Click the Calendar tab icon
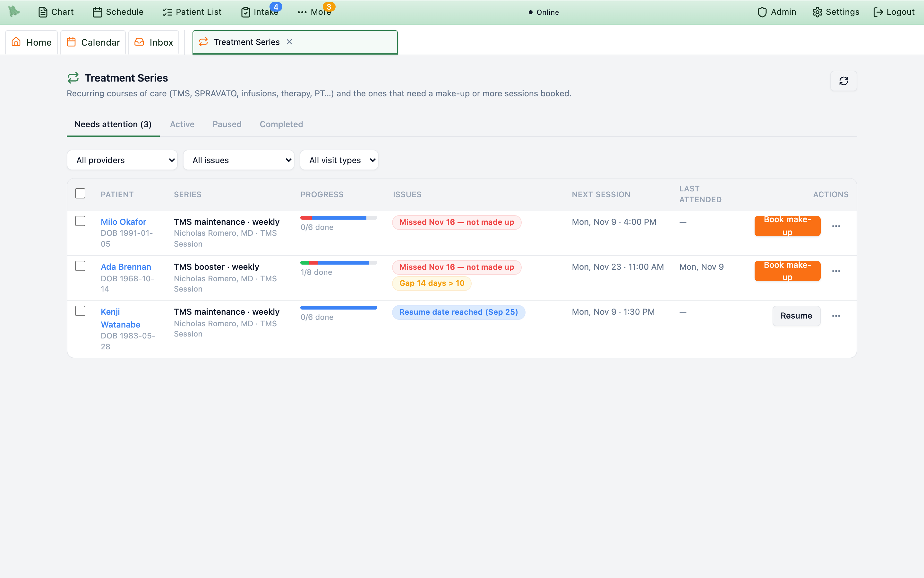The image size is (924, 578). click(x=71, y=42)
